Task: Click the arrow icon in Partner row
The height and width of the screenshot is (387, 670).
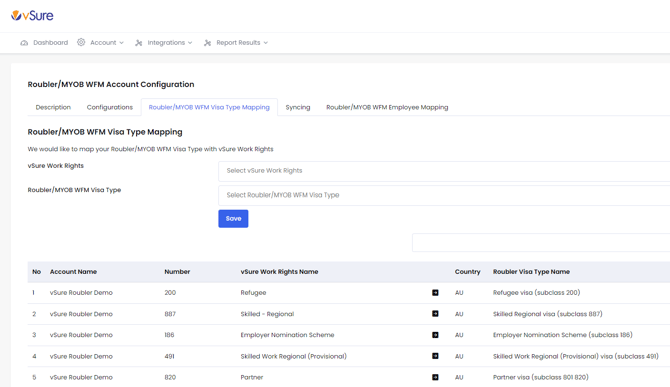Action: [x=435, y=377]
